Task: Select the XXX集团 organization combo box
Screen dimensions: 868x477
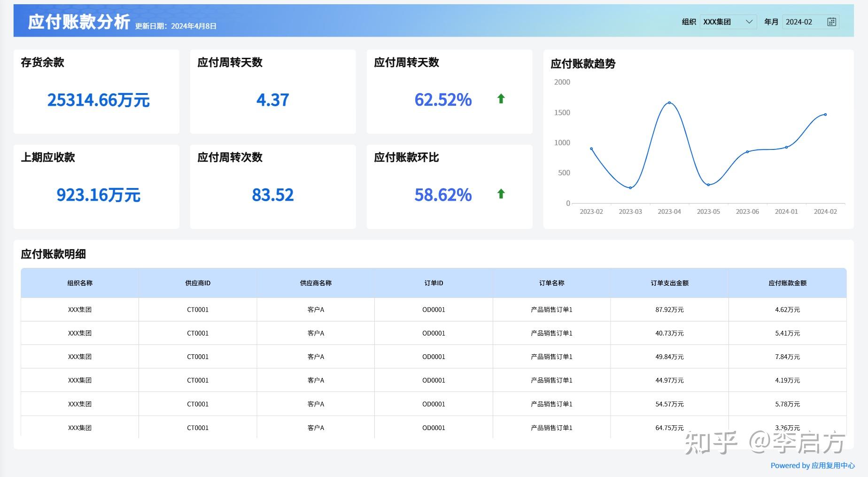Action: pos(728,22)
